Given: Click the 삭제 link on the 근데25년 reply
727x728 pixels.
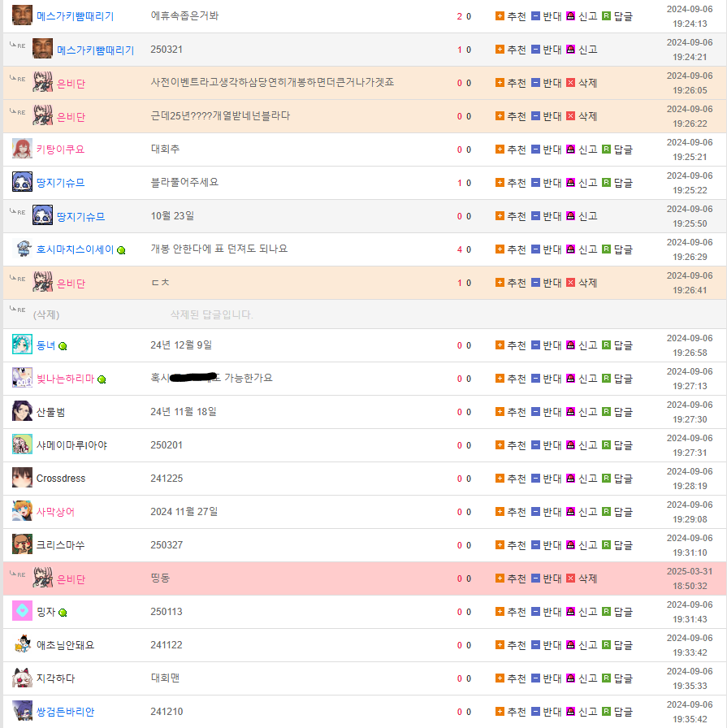Looking at the screenshot, I should pos(587,116).
